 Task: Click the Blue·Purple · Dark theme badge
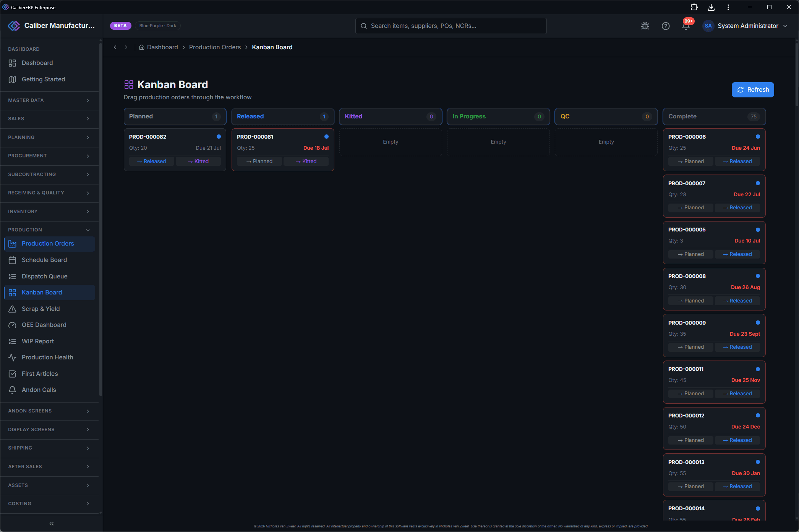pyautogui.click(x=158, y=26)
